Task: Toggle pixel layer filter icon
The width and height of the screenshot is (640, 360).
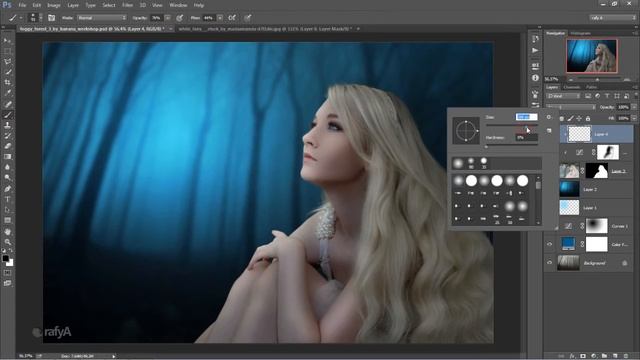Action: pos(588,96)
